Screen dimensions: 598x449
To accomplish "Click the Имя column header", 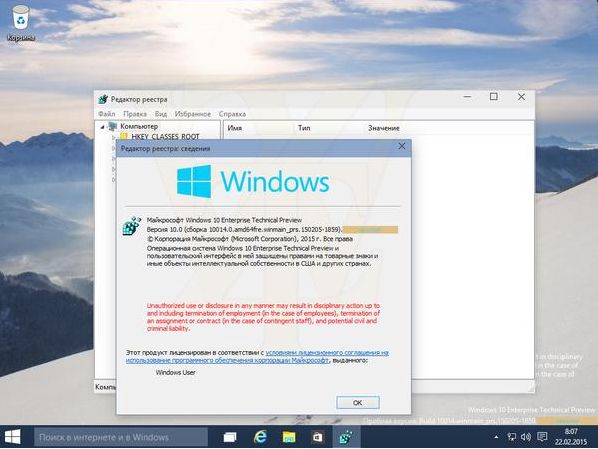I will 235,128.
